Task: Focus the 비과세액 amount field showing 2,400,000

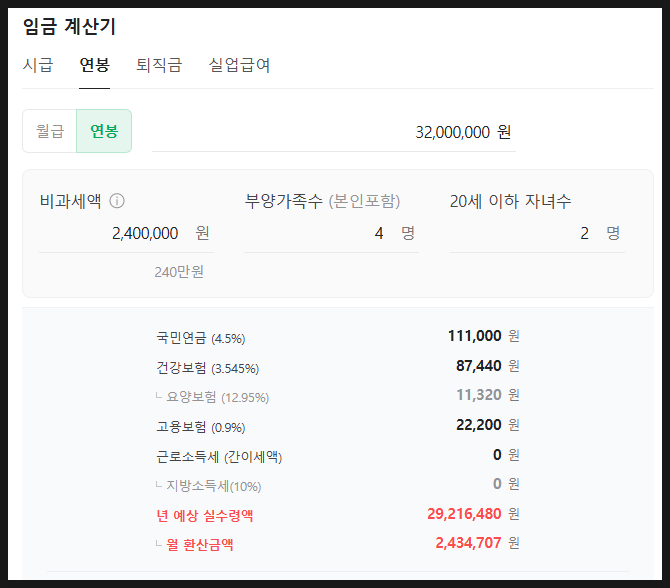Action: coord(125,233)
